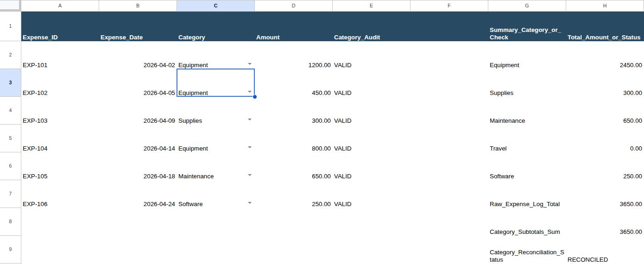This screenshot has width=644, height=264.
Task: Select column C header
Action: pyautogui.click(x=215, y=6)
